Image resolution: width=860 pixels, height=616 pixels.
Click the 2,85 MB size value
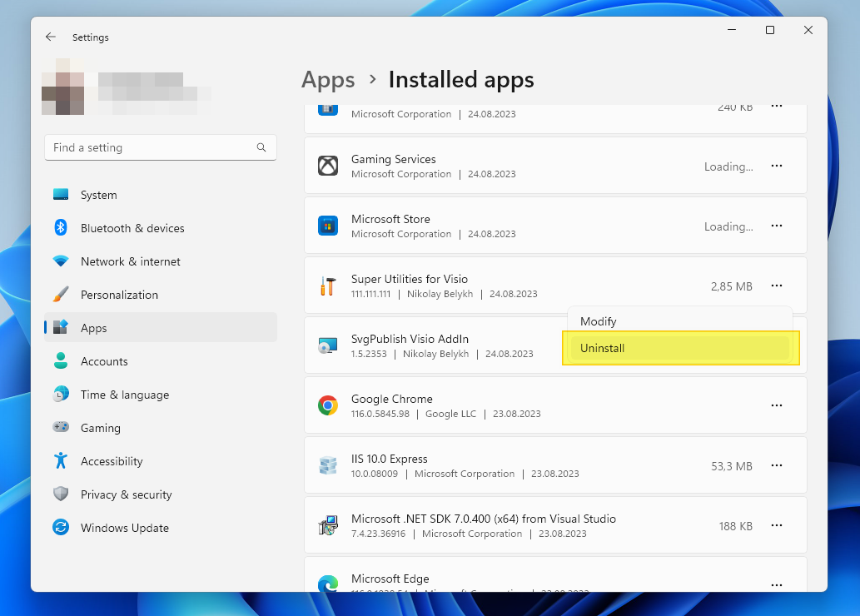tap(732, 286)
